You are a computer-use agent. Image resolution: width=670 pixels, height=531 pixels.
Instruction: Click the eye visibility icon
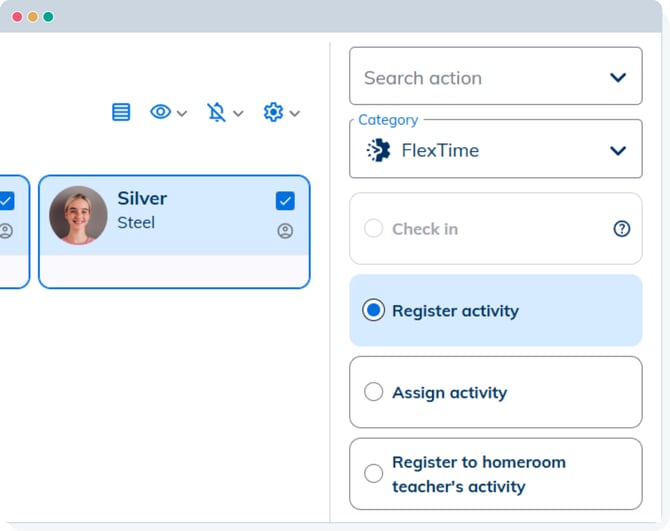pos(160,112)
